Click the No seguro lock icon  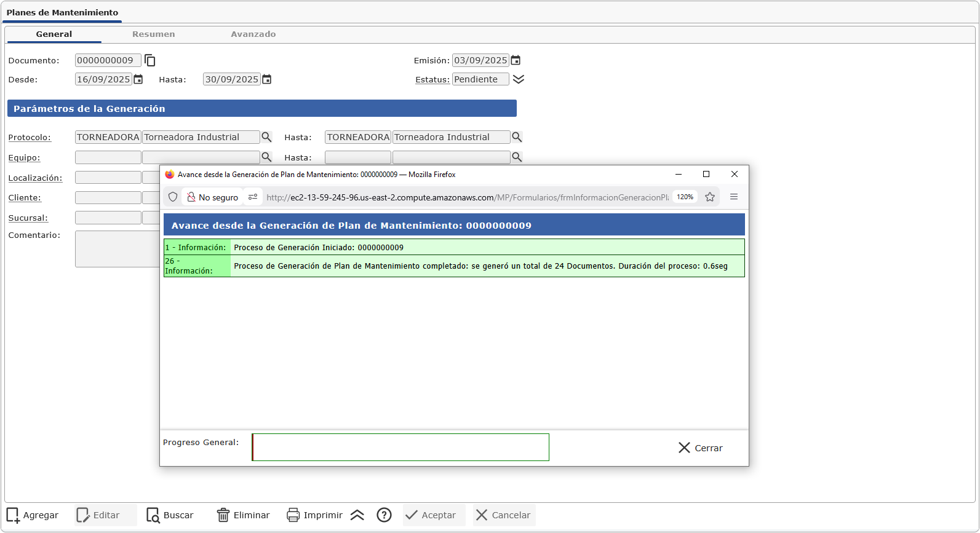tap(191, 197)
